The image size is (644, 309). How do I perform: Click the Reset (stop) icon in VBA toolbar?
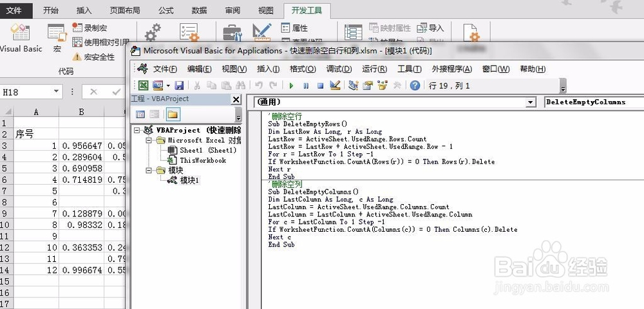tap(320, 86)
